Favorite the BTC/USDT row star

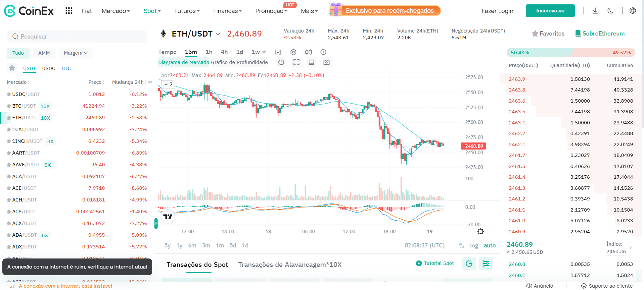coord(9,106)
